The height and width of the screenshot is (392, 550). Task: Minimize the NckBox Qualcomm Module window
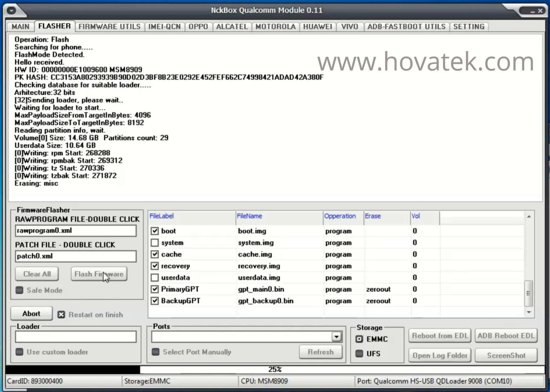pos(532,11)
